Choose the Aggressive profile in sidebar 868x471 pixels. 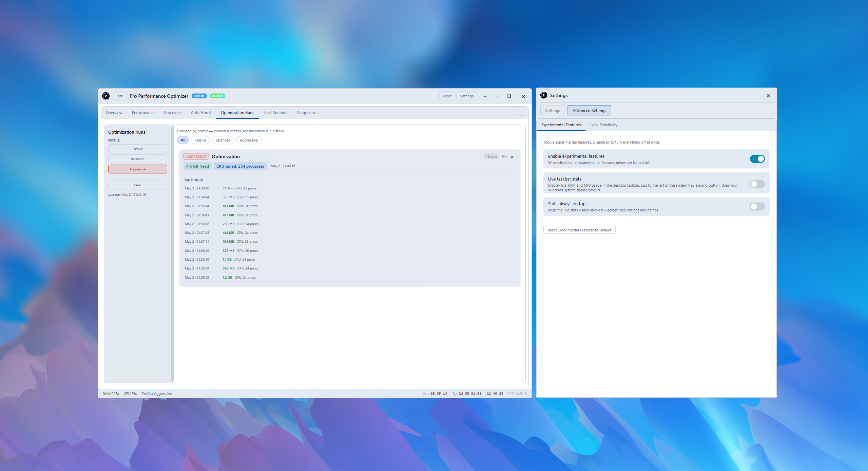pos(138,169)
